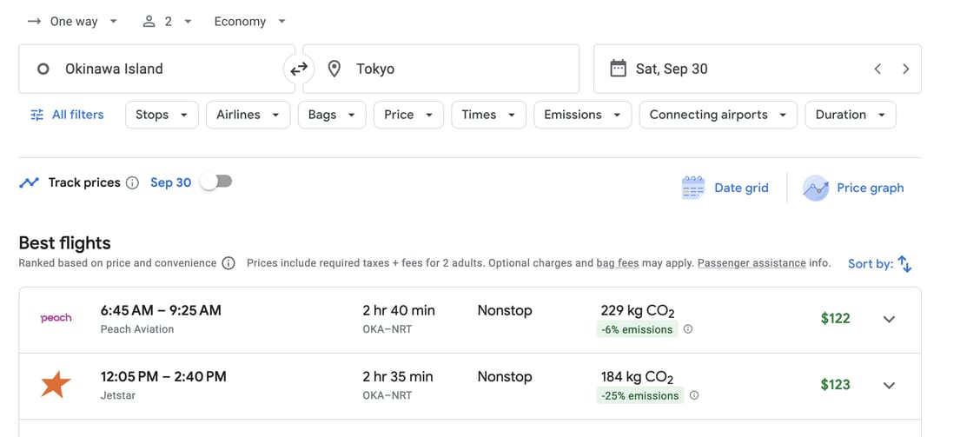The image size is (980, 437).
Task: Open the Price graph icon
Action: tap(815, 188)
